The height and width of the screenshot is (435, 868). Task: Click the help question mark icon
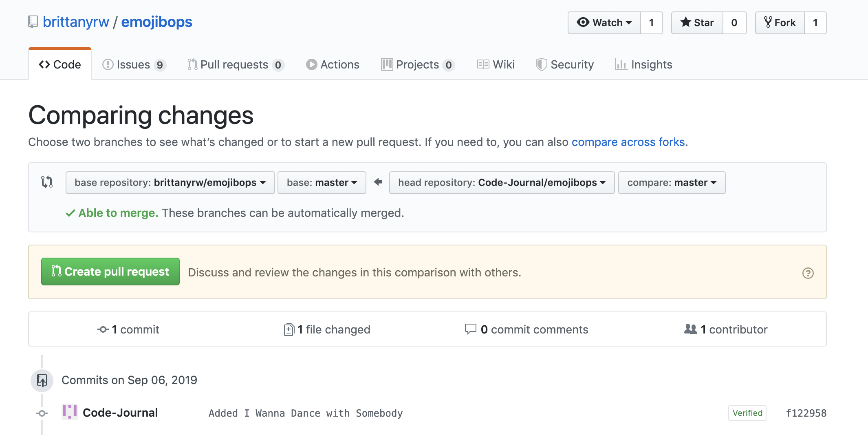[808, 273]
